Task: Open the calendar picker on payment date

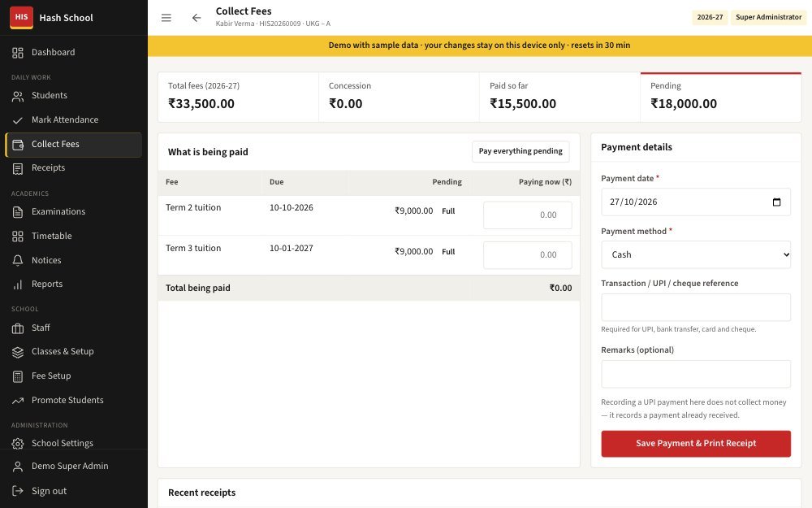Action: click(776, 202)
